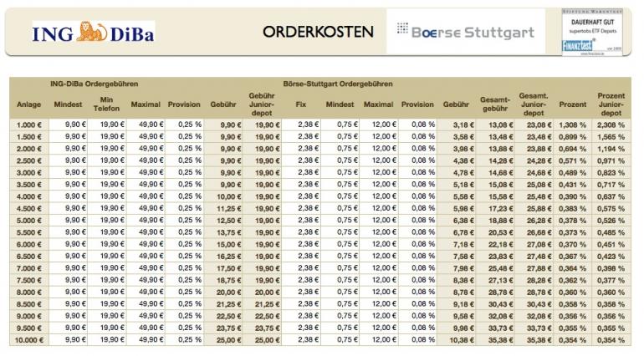Select the Gebühr value '13,75 €'
The width and height of the screenshot is (644, 356).
229,232
